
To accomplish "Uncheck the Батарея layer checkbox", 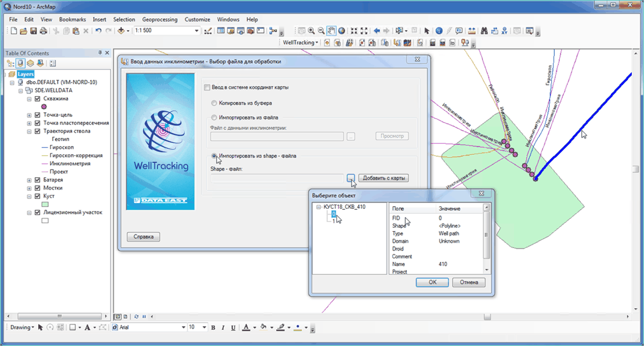I will [x=37, y=180].
